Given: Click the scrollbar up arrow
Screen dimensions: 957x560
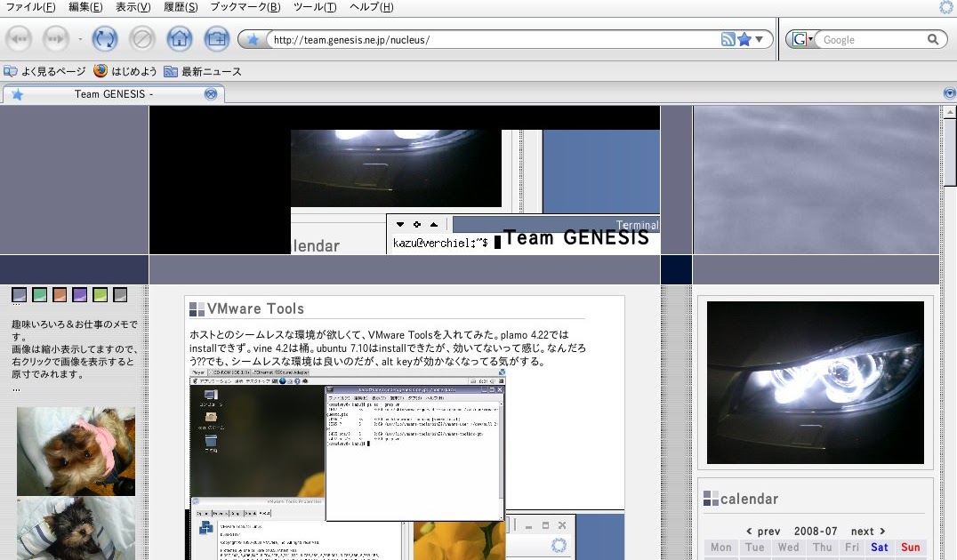Looking at the screenshot, I should click(x=950, y=112).
